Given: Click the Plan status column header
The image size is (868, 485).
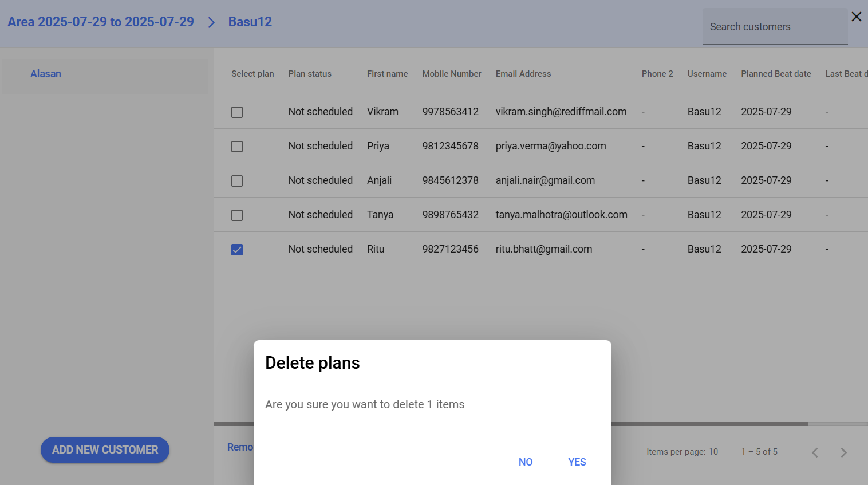Looking at the screenshot, I should tap(310, 74).
